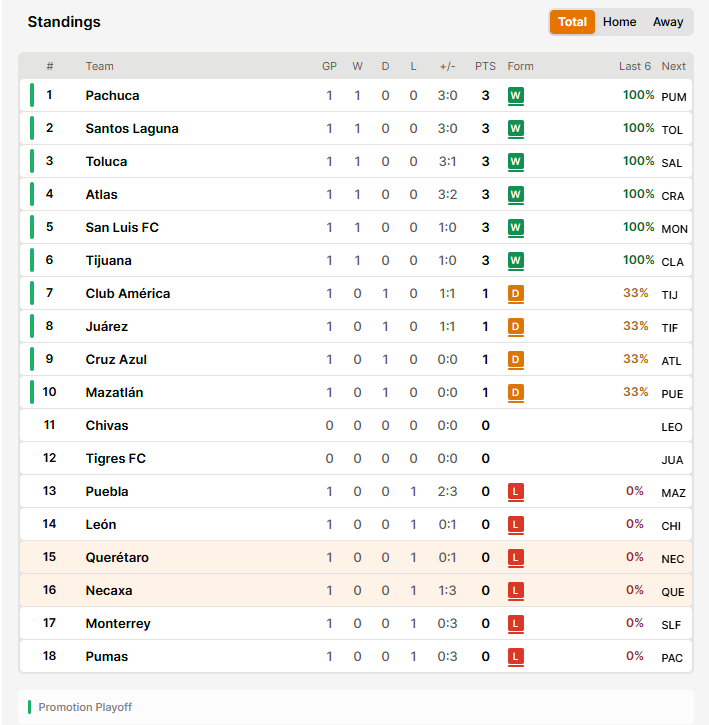The width and height of the screenshot is (709, 725).
Task: Click Toluca's next opponent SAL
Action: click(672, 163)
